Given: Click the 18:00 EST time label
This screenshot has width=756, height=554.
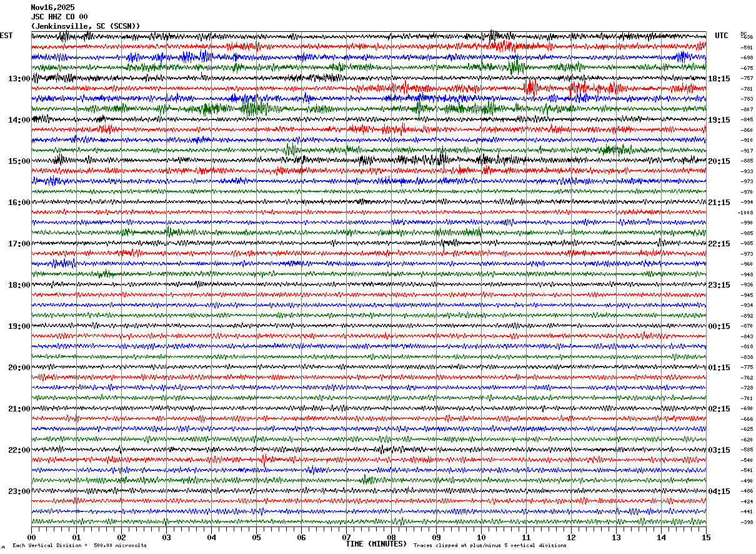Looking at the screenshot, I should [19, 285].
